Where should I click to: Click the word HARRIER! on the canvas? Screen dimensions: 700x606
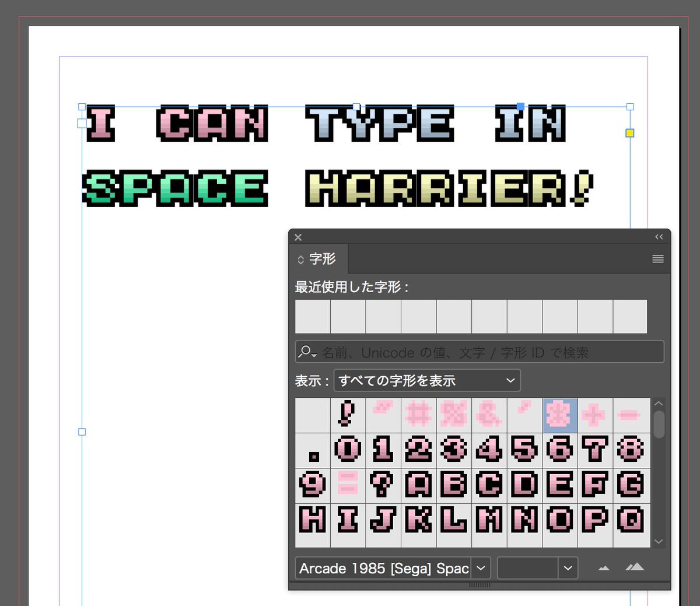pos(449,189)
